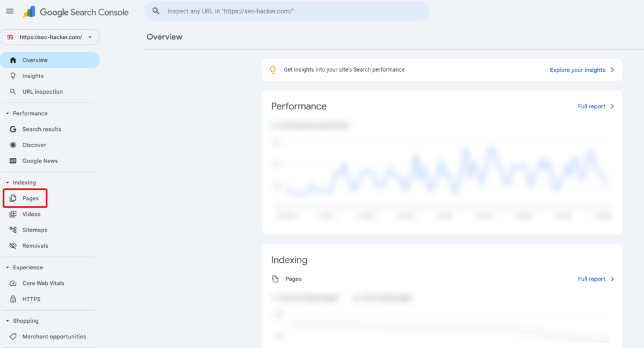Click the HTTPS padlock icon
644x348 pixels.
tap(13, 299)
